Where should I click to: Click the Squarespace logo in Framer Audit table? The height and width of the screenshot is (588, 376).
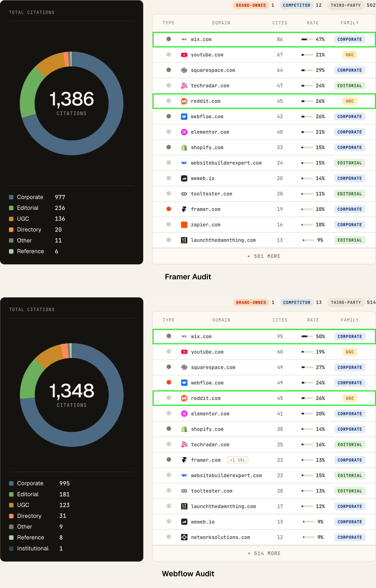(184, 70)
